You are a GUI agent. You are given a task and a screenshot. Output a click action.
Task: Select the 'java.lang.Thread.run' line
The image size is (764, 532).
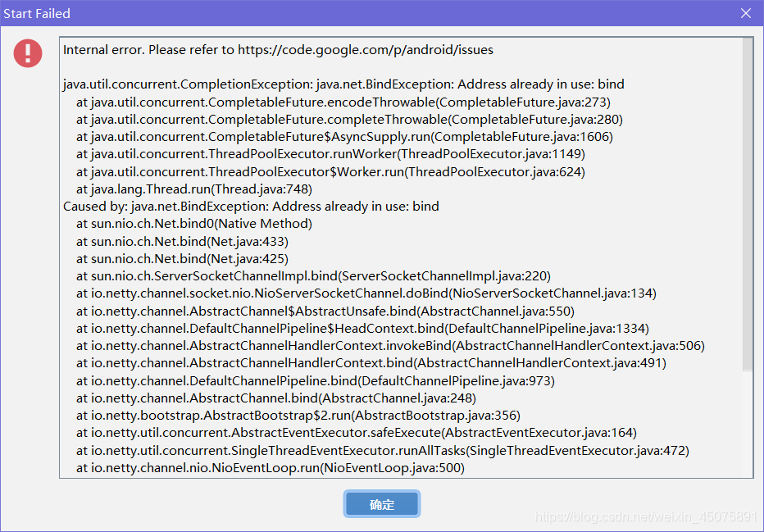194,189
